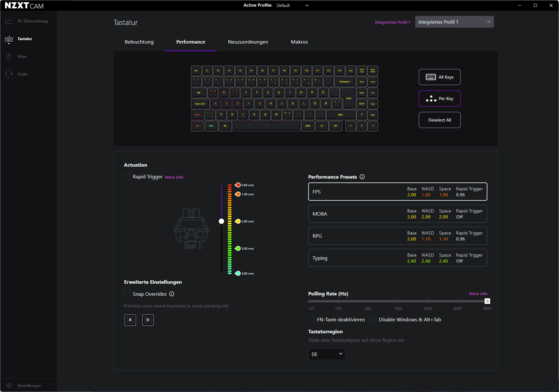559x392 pixels.
Task: Select the Backspace key on preview
Action: click(345, 82)
